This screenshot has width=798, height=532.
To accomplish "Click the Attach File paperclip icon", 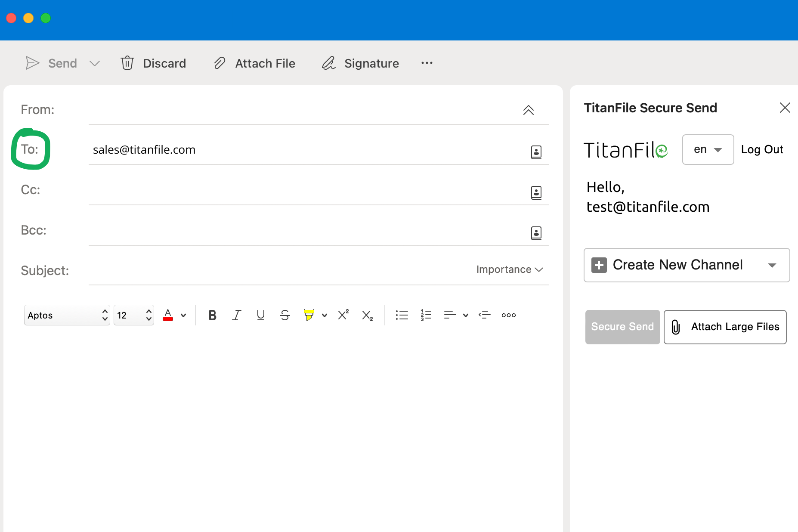I will (220, 63).
